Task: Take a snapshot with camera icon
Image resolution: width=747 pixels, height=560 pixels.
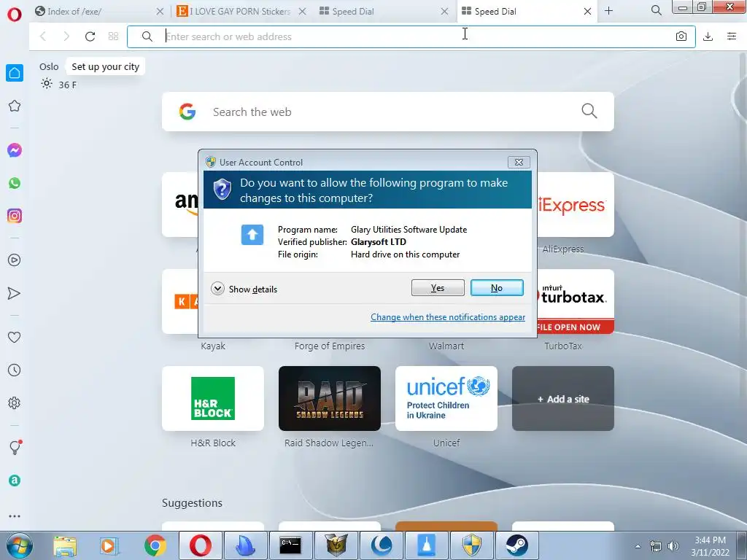Action: click(681, 36)
